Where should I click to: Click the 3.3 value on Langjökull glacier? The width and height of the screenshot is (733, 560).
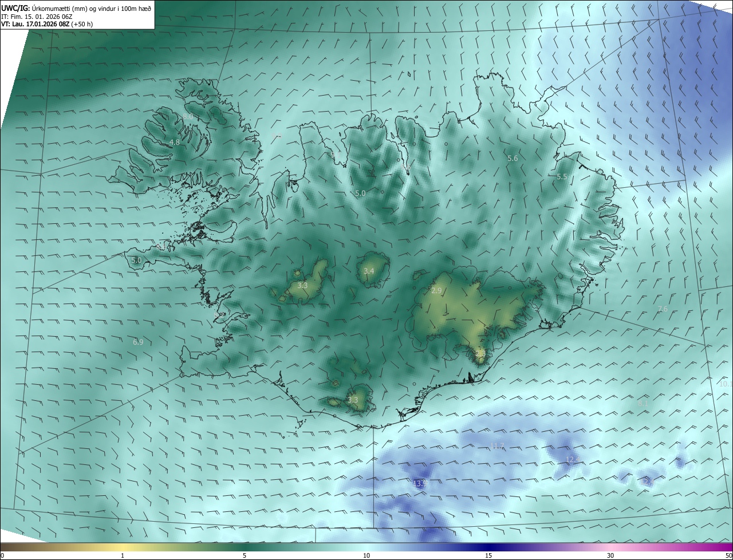click(302, 285)
